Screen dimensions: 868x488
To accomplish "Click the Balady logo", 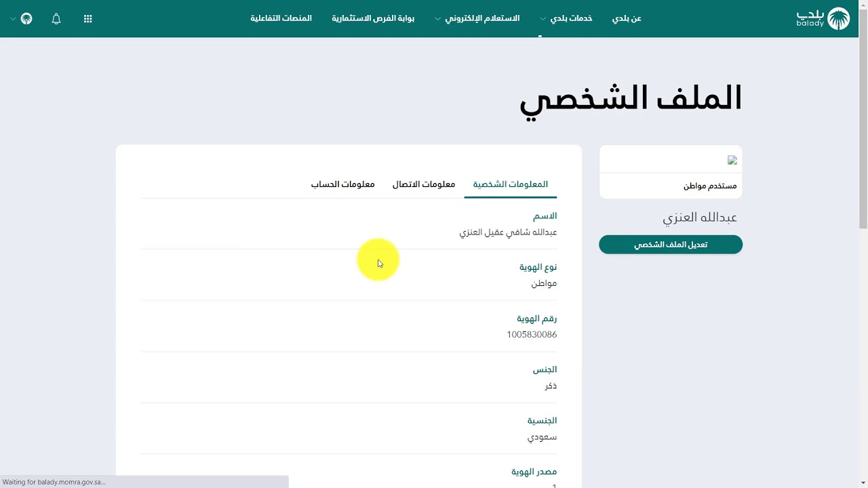I will (823, 18).
